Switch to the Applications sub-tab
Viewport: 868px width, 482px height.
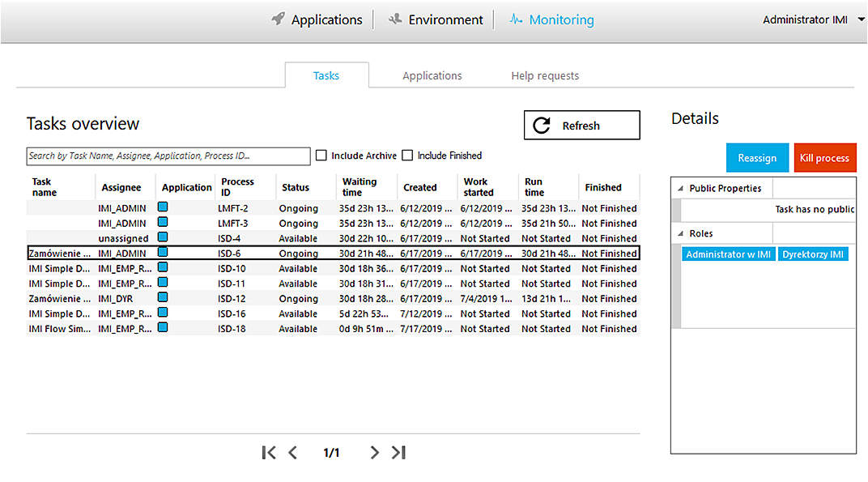432,75
